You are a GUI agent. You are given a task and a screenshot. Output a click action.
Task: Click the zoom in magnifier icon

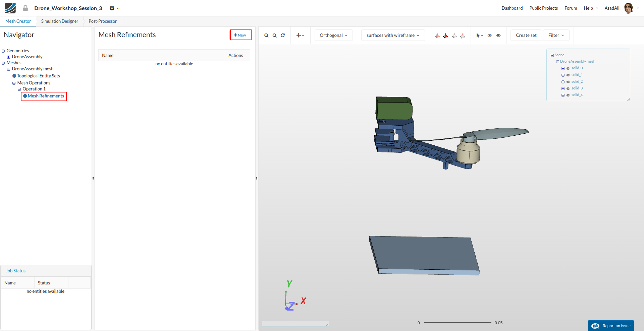click(266, 36)
